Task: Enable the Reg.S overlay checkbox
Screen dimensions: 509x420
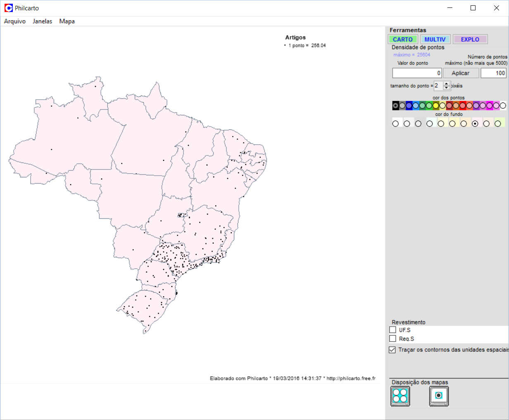Action: pos(393,339)
